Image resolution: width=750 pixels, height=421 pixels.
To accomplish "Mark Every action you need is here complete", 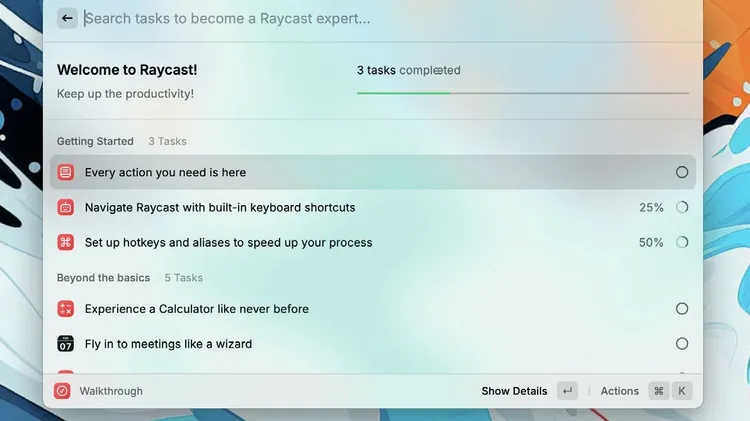I will pyautogui.click(x=682, y=172).
